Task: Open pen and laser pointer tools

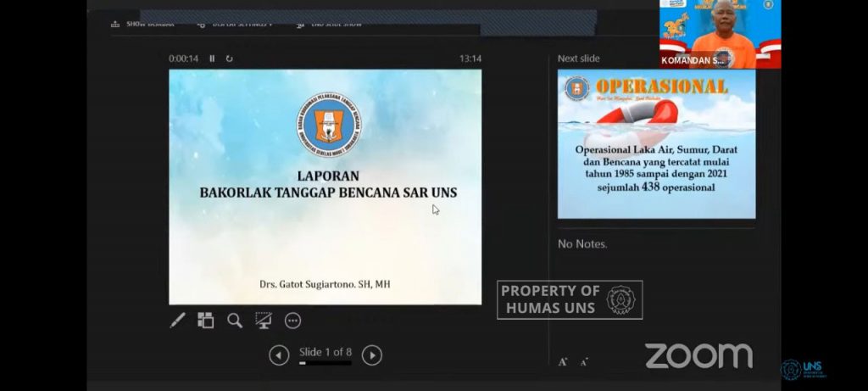Action: [x=178, y=320]
